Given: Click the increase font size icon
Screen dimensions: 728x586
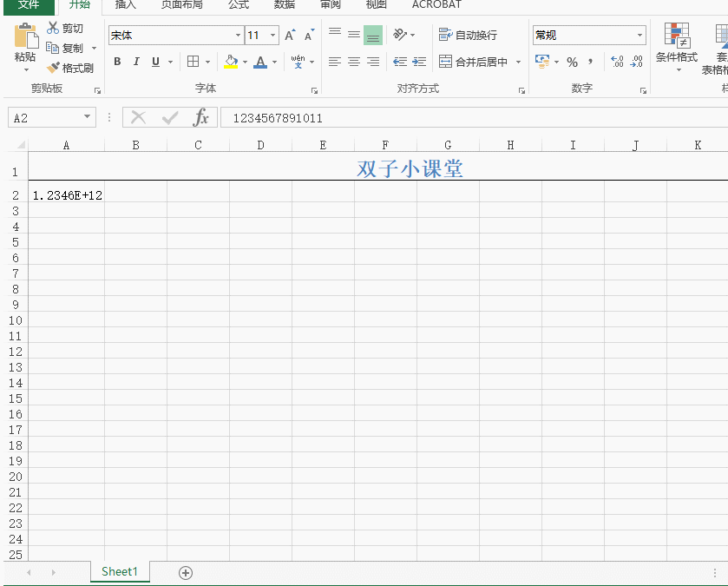Looking at the screenshot, I should pyautogui.click(x=290, y=36).
